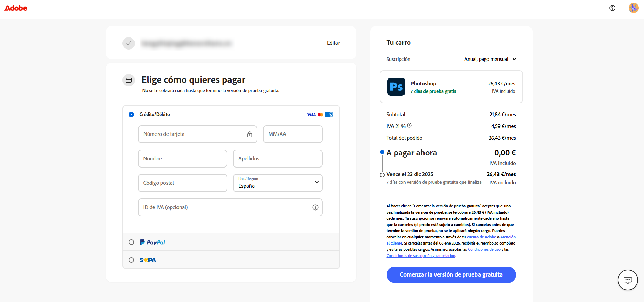The image size is (644, 302).
Task: Select SEPA as payment method
Action: [x=131, y=260]
